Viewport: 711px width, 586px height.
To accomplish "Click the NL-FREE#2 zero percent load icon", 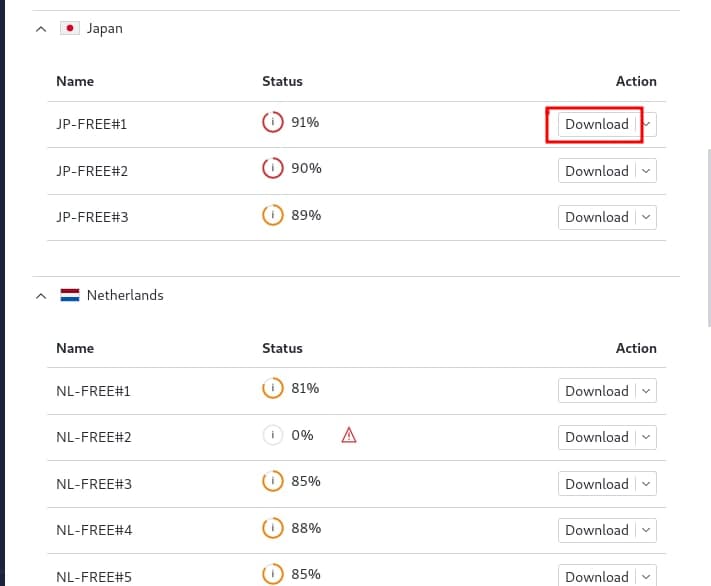I will [272, 435].
